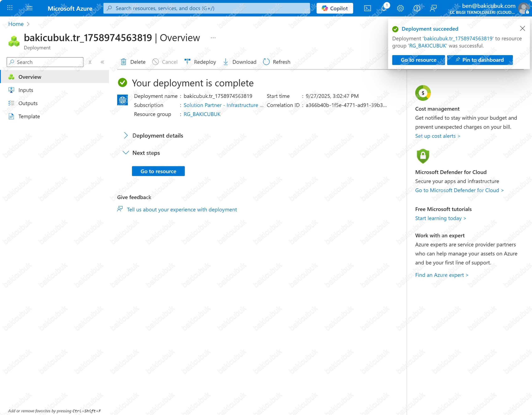Open the portal hamburger menu
The width and height of the screenshot is (532, 415).
[x=30, y=8]
